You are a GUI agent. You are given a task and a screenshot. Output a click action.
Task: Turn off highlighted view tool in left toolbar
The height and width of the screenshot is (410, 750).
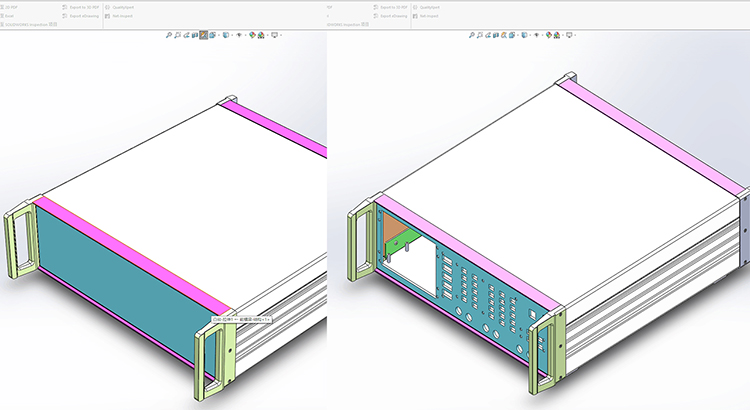(203, 34)
